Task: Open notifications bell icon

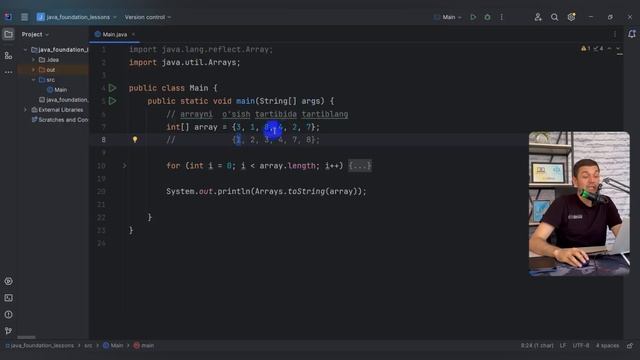Action: [631, 34]
